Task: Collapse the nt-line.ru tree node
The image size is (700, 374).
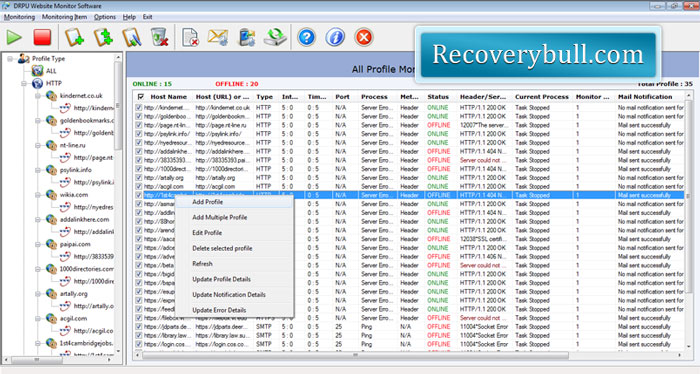Action: [38, 145]
